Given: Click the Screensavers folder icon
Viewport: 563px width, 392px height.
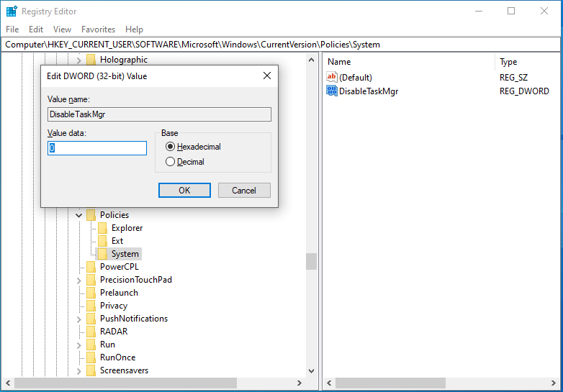Looking at the screenshot, I should (x=91, y=370).
